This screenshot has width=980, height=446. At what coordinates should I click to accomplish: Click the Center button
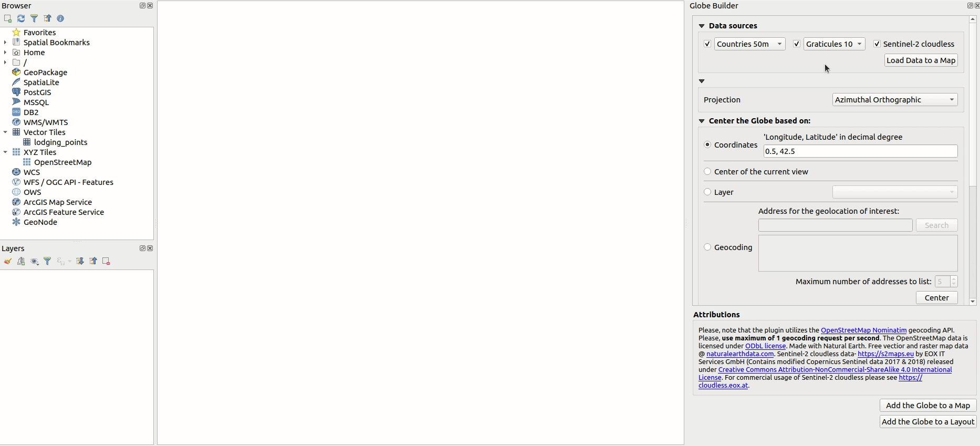[937, 298]
